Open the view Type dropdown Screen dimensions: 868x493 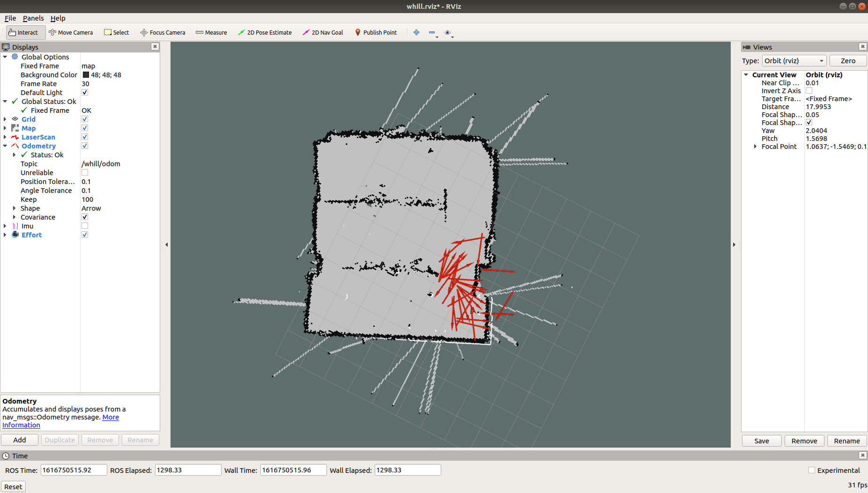coord(794,60)
